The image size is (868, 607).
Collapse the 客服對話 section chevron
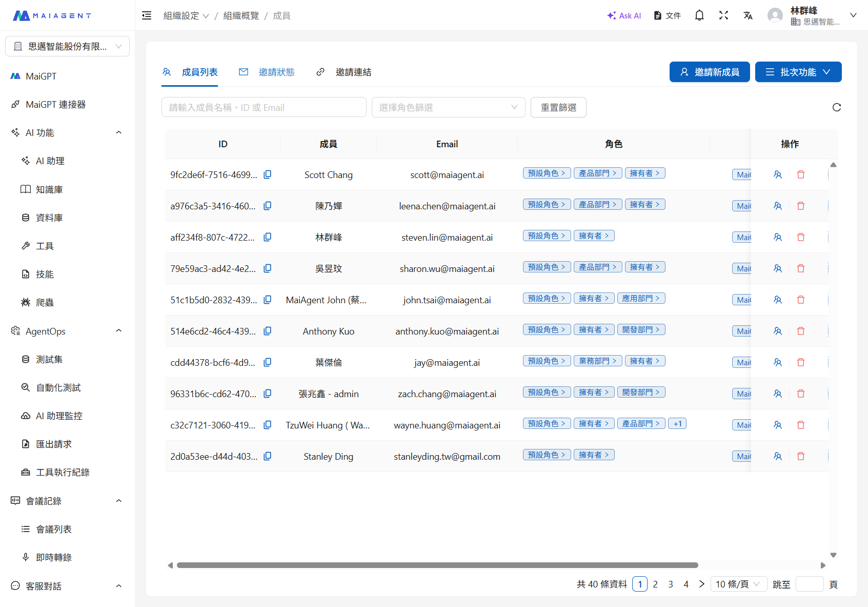[x=118, y=585]
